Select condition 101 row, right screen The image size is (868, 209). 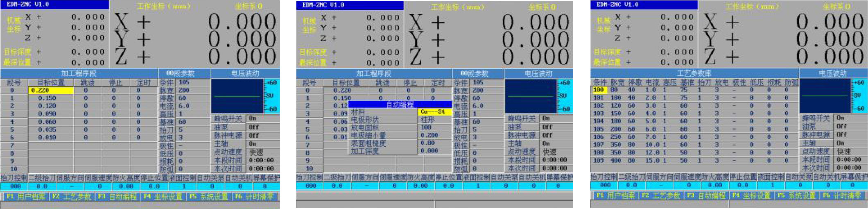(694, 98)
